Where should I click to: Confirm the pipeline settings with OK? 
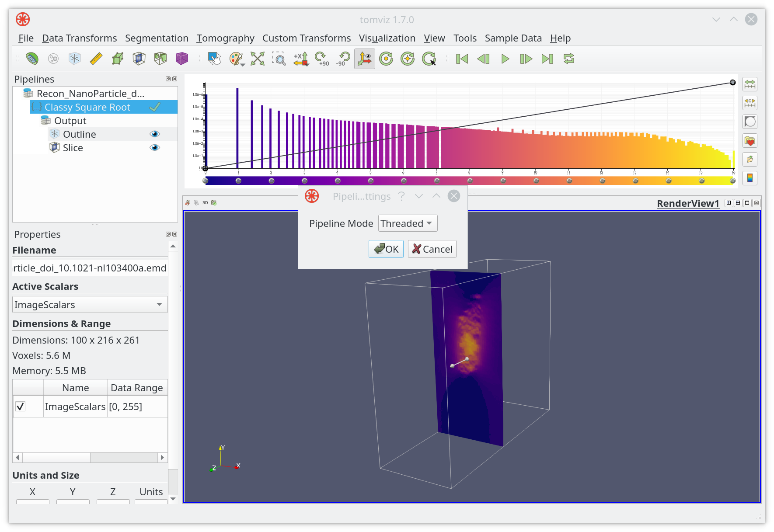(386, 249)
